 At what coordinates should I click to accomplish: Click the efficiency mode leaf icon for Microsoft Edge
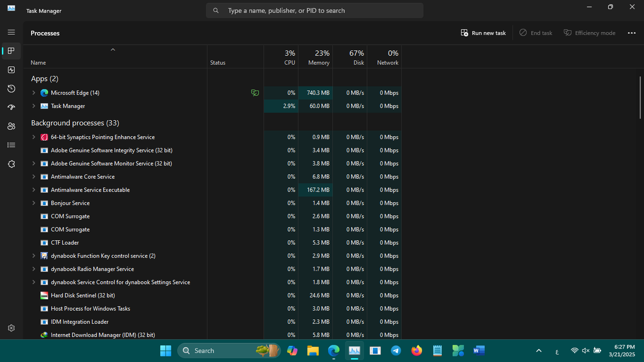(255, 93)
